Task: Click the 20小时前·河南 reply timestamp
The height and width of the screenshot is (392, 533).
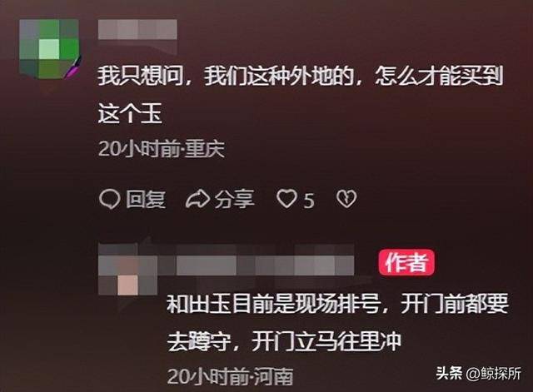Action: coord(230,376)
